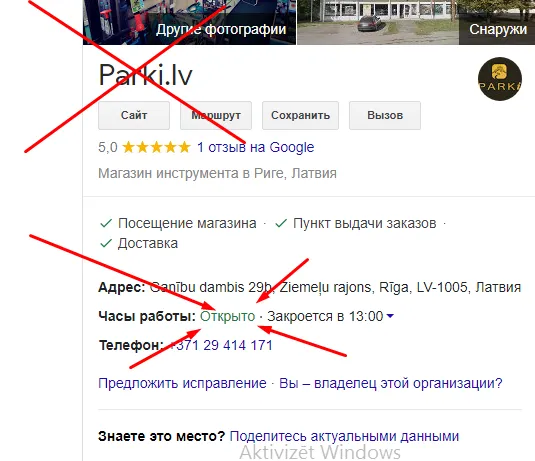Click the Parki.lv business title

click(x=145, y=75)
